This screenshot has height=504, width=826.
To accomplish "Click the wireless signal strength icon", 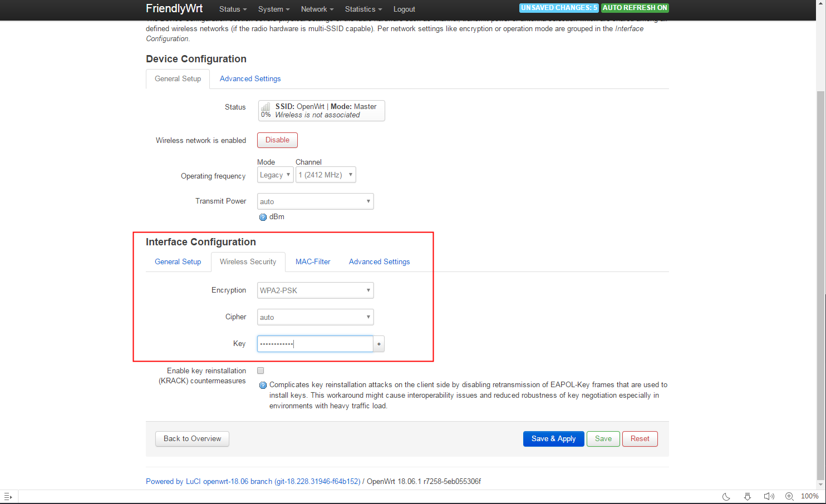I will [266, 107].
